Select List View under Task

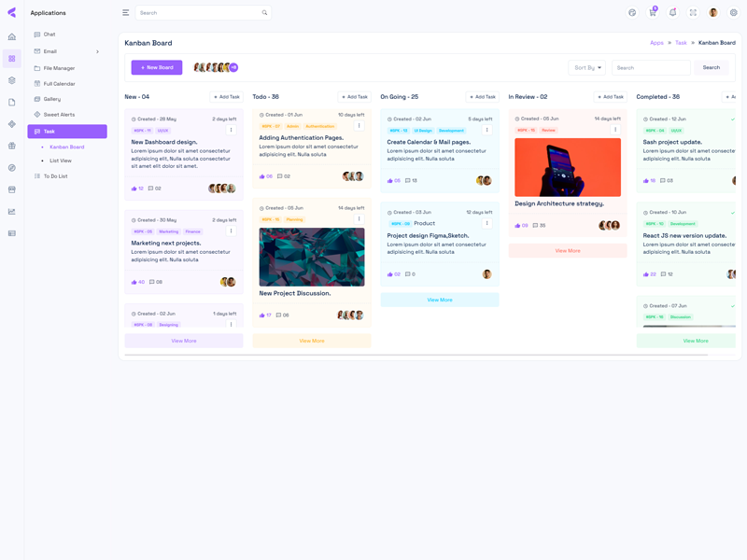click(61, 161)
